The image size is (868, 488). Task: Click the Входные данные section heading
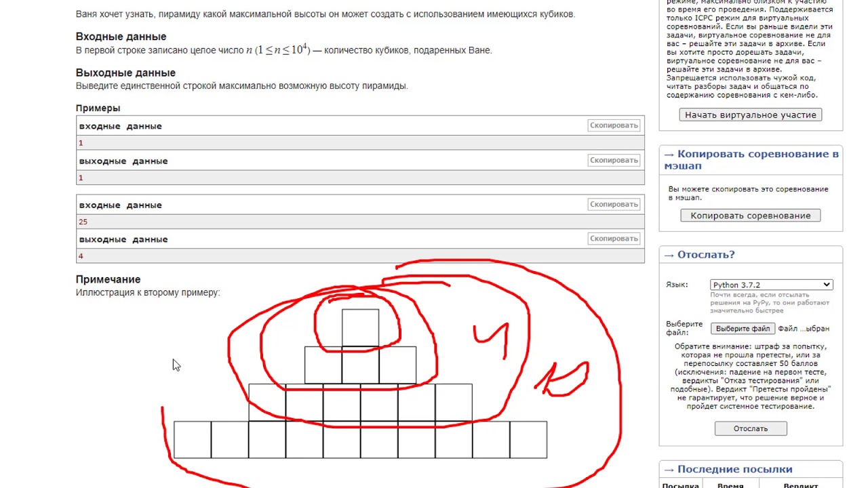(x=121, y=37)
